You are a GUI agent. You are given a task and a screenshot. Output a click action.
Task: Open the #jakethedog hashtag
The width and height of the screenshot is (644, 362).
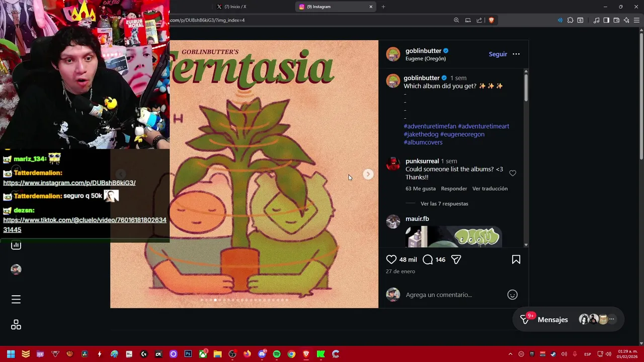coord(421,134)
